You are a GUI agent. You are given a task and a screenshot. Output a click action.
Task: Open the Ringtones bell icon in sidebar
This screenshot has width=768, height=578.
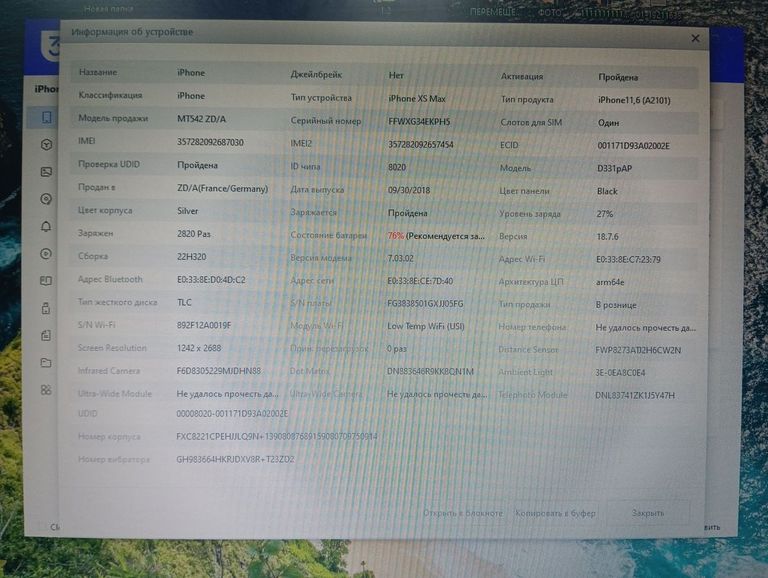click(x=46, y=226)
